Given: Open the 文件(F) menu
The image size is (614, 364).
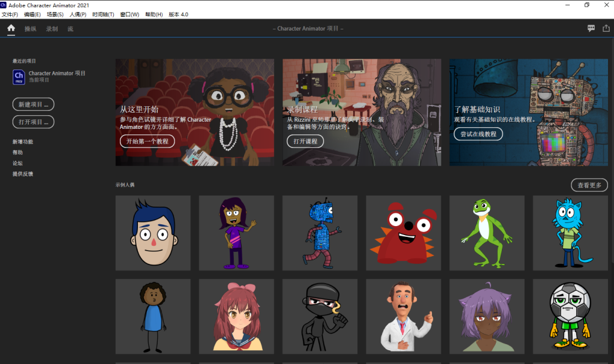Looking at the screenshot, I should [x=10, y=14].
